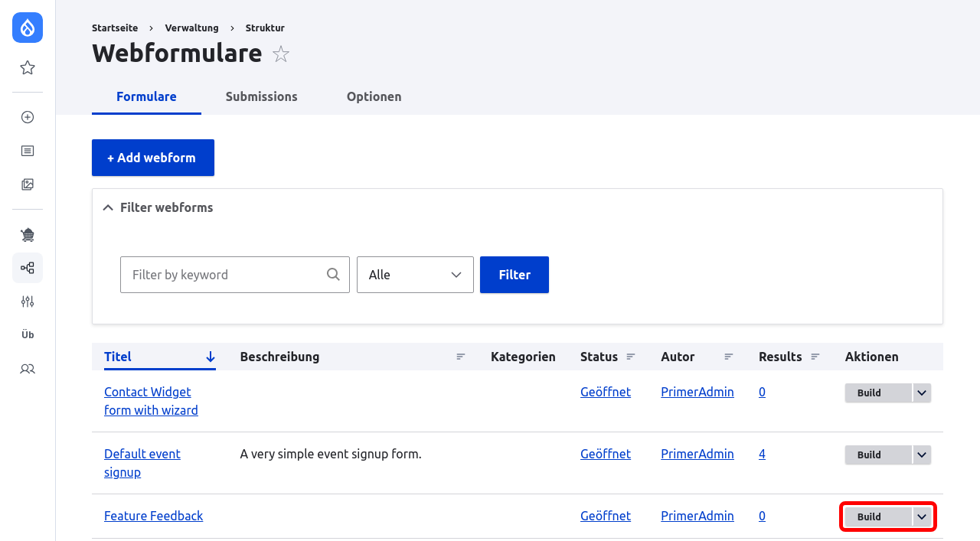Open the Configuration sliders icon in sidebar
Screen dimensions: 980x541
click(28, 301)
